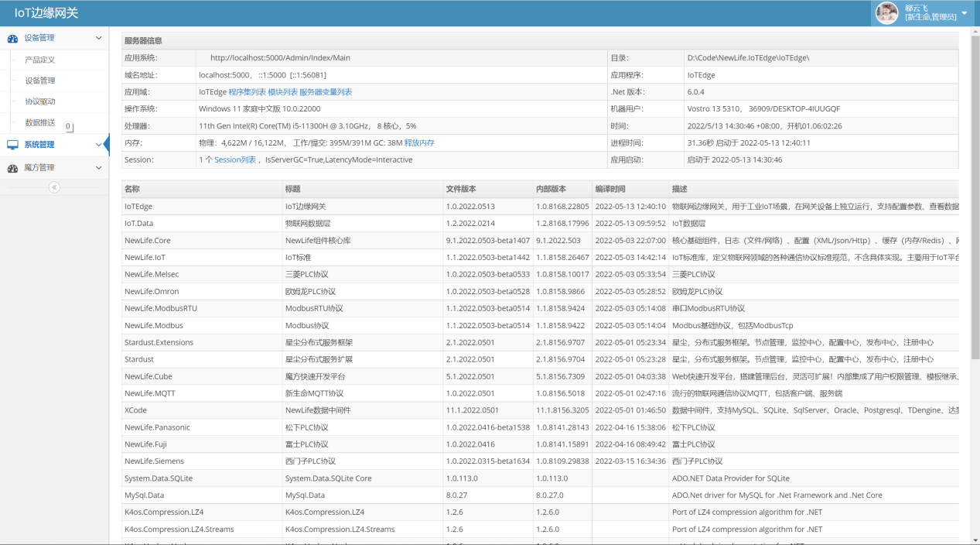
Task: Click the IoT边缘网关 header title
Action: click(x=46, y=13)
